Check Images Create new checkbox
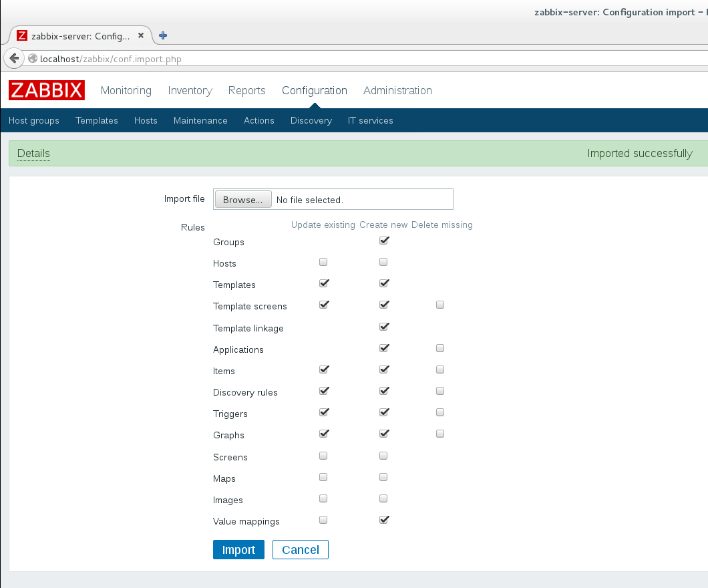This screenshot has height=588, width=708. [383, 498]
